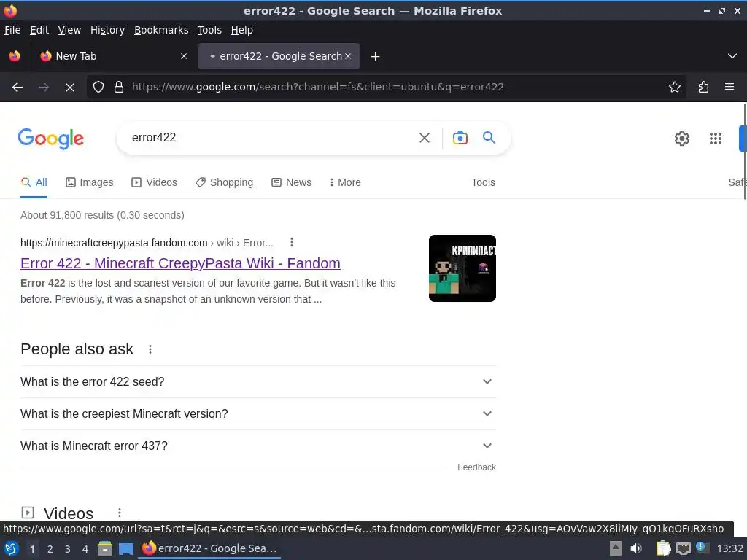Close the error422 Google Search tab
Viewport: 747px width, 560px height.
point(348,56)
